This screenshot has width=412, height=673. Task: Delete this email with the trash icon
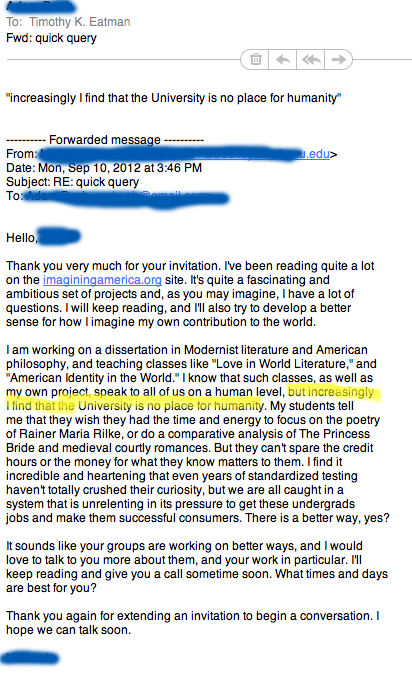[x=255, y=59]
